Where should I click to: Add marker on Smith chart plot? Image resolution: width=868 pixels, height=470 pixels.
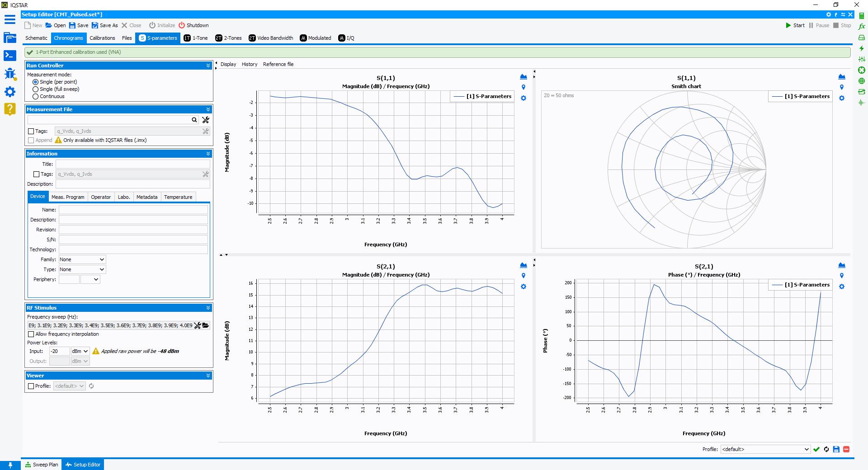(x=842, y=87)
